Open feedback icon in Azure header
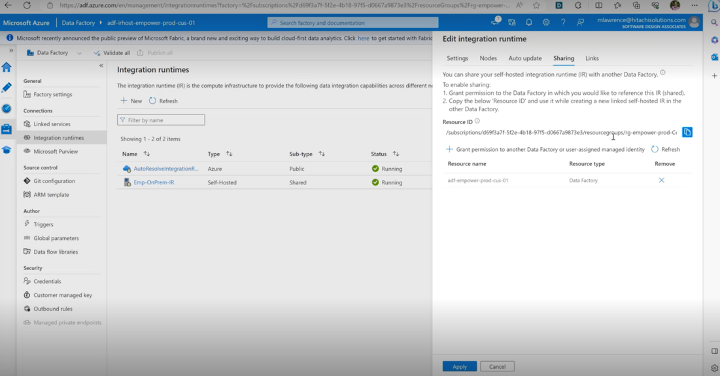720x376 pixels. click(580, 22)
